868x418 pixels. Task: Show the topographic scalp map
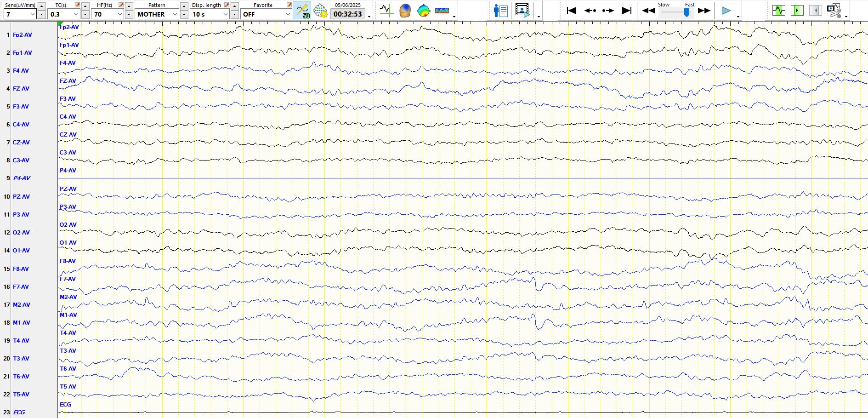(x=423, y=10)
